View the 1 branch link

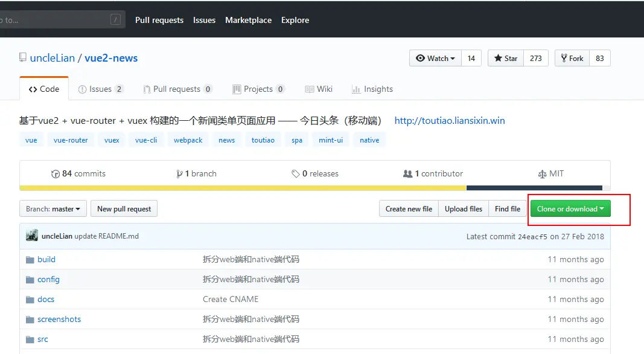point(196,173)
